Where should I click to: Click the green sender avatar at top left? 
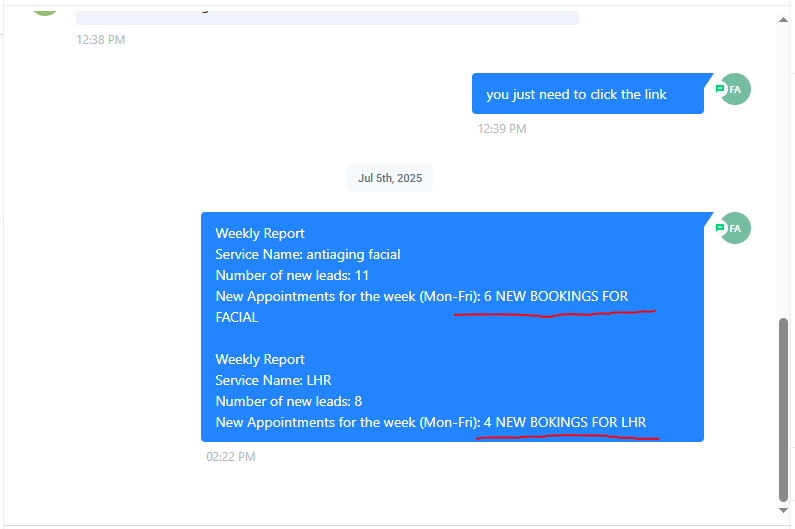[44, 5]
